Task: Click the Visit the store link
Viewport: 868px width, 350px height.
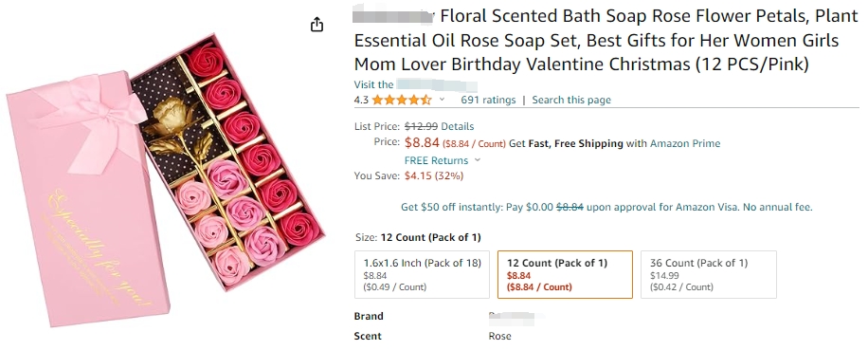Action: 416,84
